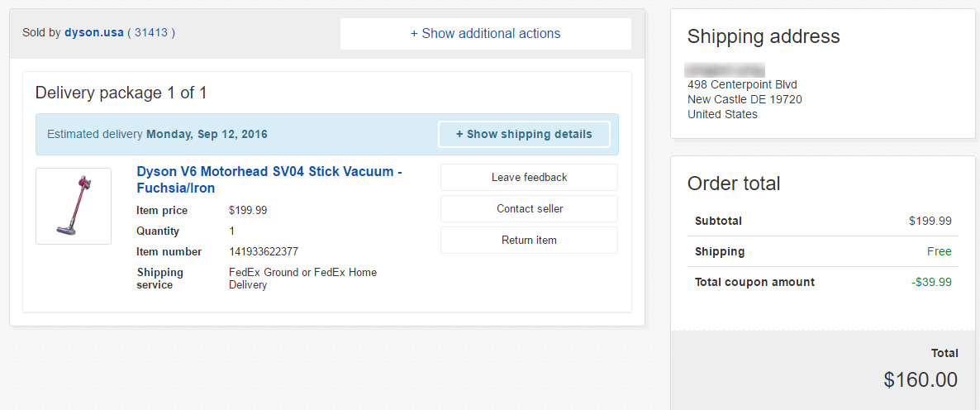The image size is (980, 410).
Task: Click the Contact seller button
Action: click(x=529, y=209)
